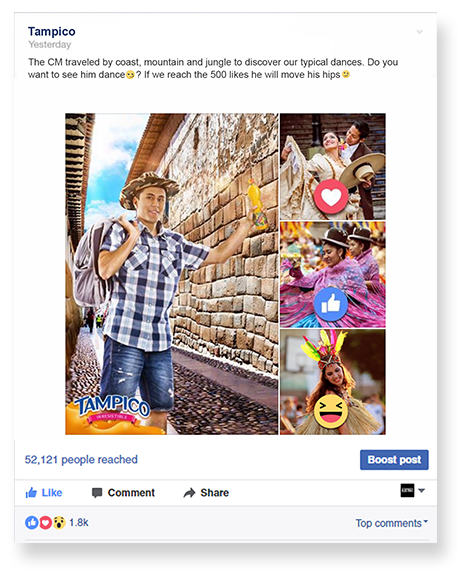The height and width of the screenshot is (580, 470).
Task: Click the wow face reaction icon beside 1.8k
Action: [x=59, y=523]
